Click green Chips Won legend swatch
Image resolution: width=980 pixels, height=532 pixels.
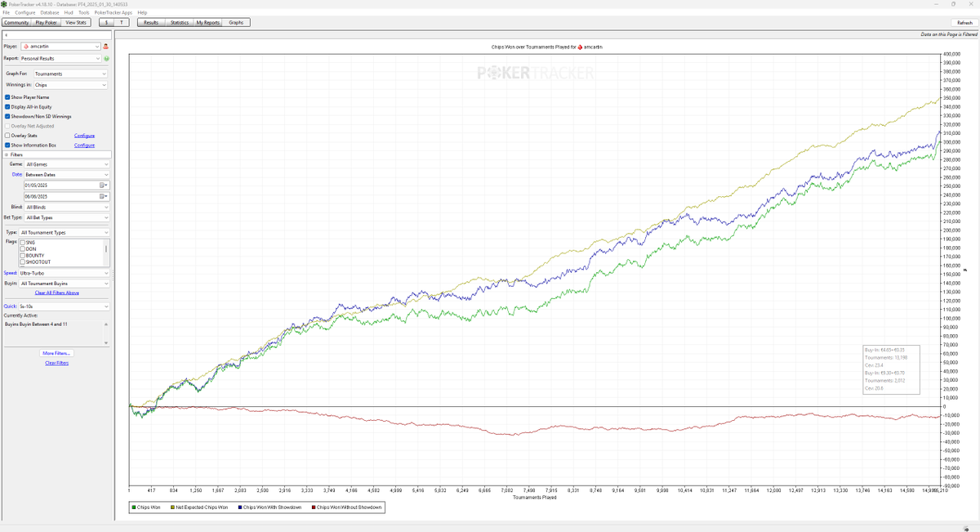coord(134,507)
